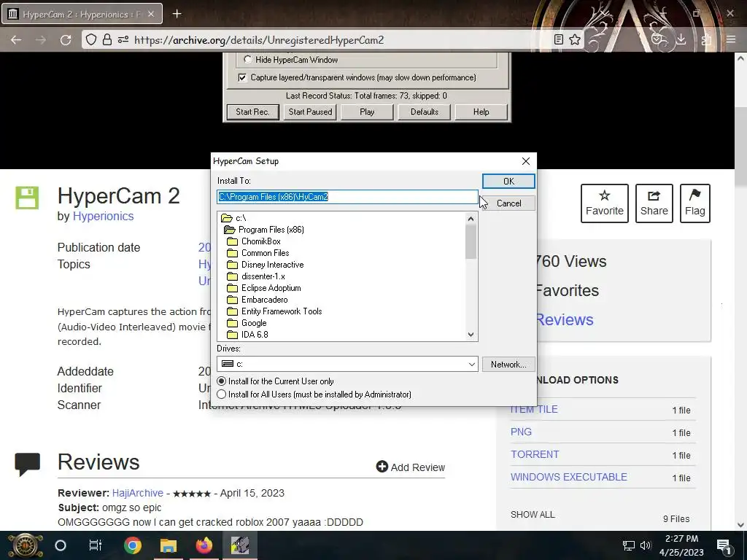This screenshot has height=560, width=747.
Task: Click the Help button in HyperCam
Action: (481, 112)
